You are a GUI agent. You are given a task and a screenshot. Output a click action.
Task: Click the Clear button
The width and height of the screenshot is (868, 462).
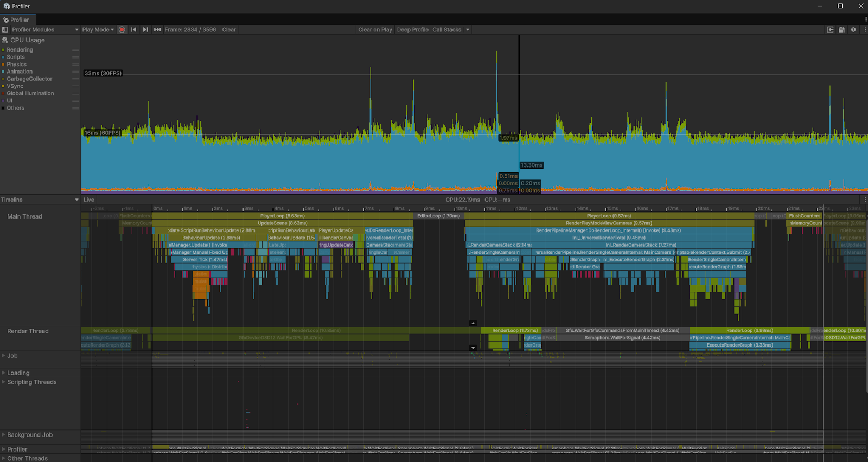(x=229, y=30)
